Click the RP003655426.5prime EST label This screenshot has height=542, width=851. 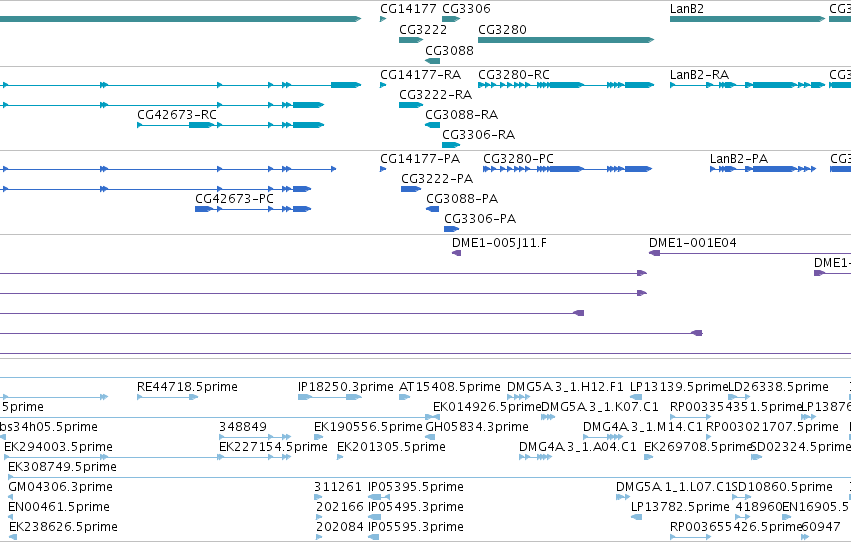[x=736, y=527]
